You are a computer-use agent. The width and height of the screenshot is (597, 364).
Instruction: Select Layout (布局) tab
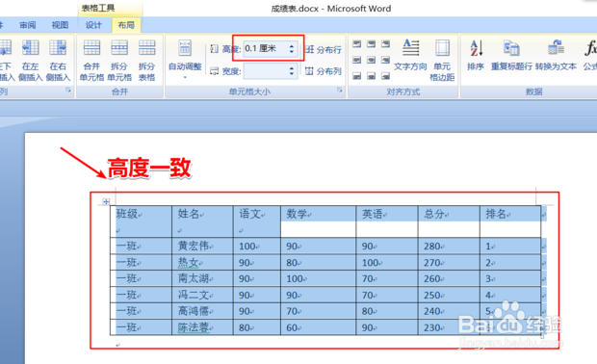tap(126, 25)
